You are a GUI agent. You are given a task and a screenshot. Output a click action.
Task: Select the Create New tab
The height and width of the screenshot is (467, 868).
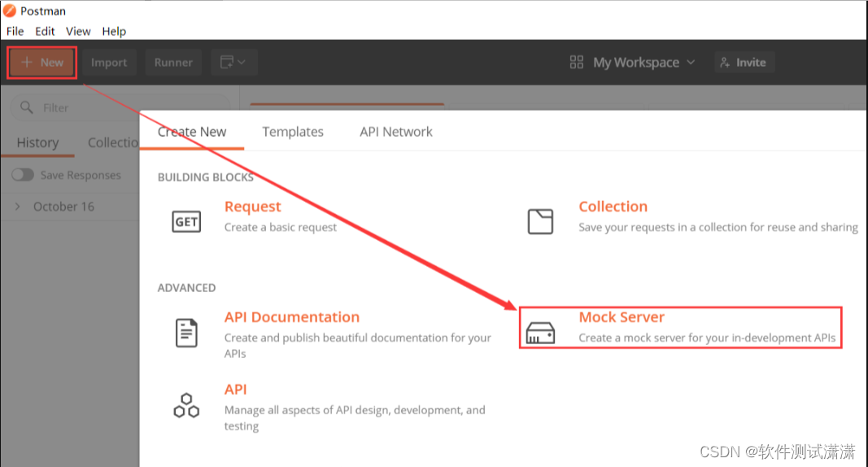coord(191,132)
